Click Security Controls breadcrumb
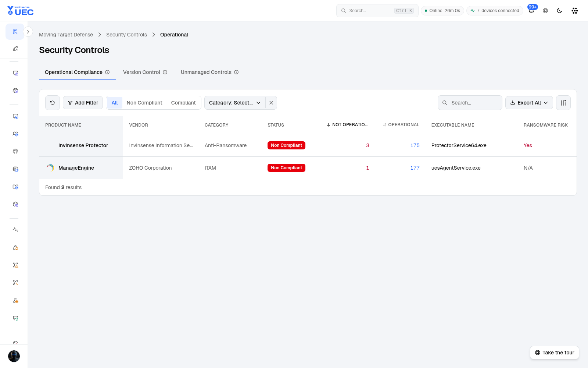The image size is (588, 368). (x=126, y=35)
